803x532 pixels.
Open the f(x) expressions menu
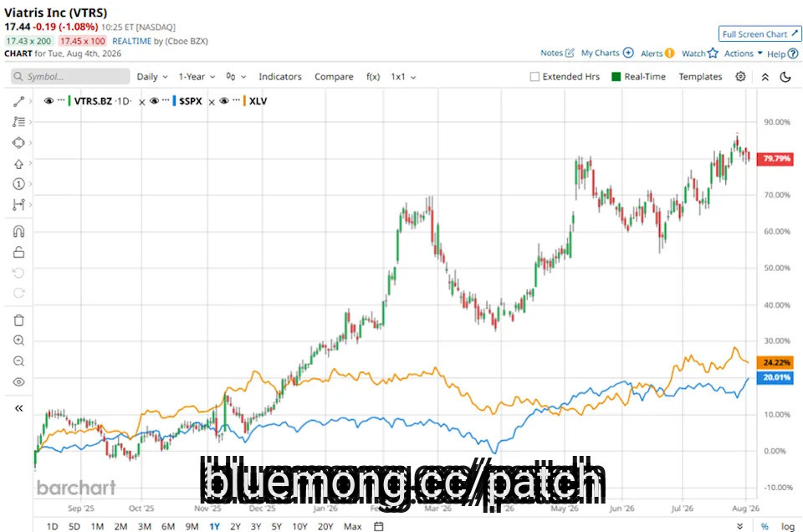373,77
